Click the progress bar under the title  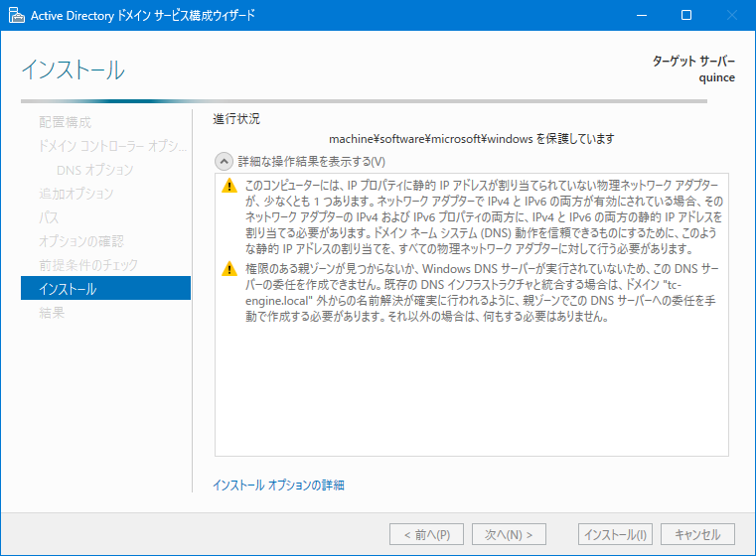pyautogui.click(x=364, y=101)
